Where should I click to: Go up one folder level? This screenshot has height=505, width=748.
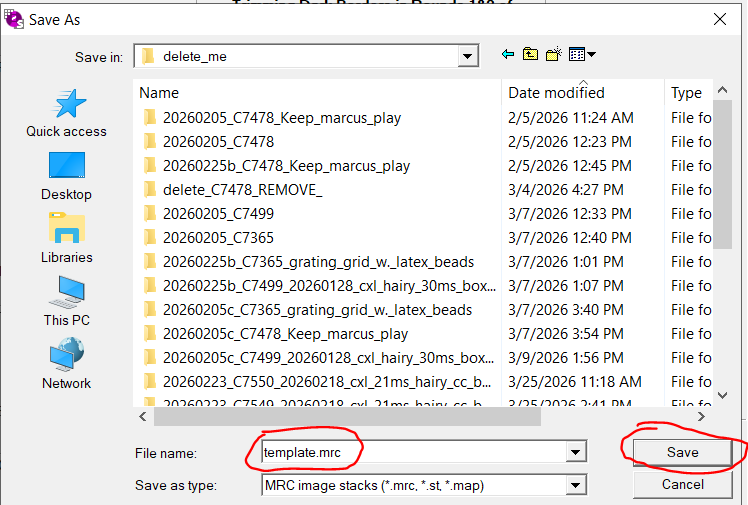tap(530, 54)
